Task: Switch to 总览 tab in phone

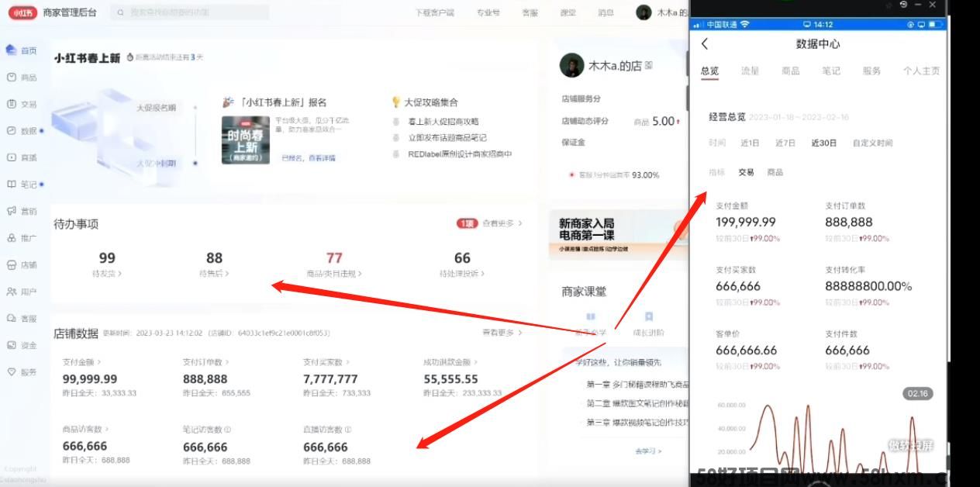Action: tap(709, 71)
